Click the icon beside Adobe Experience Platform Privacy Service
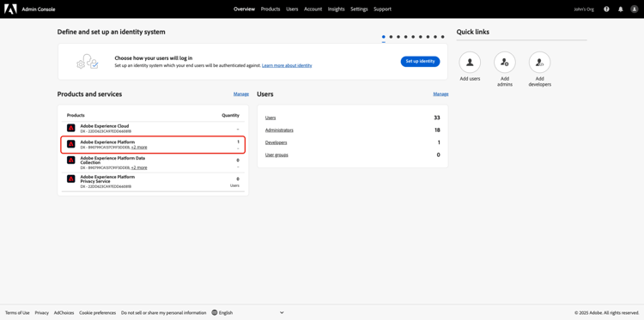The width and height of the screenshot is (644, 320). click(71, 178)
